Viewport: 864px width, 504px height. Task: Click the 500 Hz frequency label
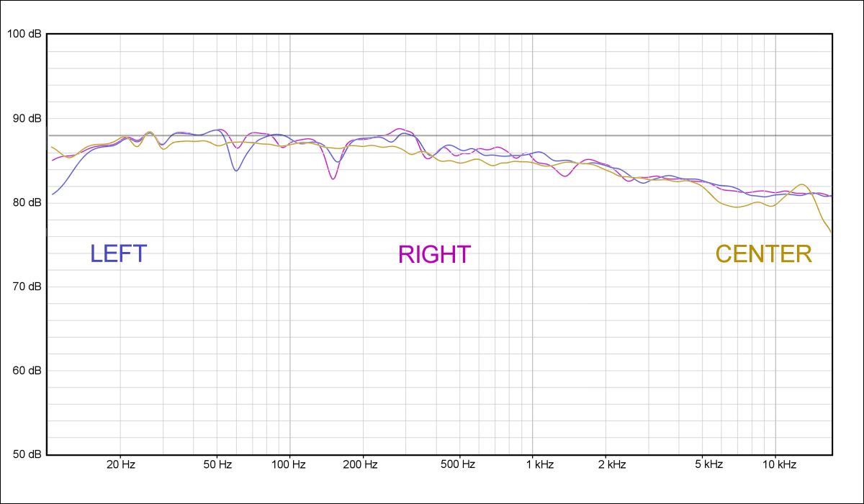pyautogui.click(x=459, y=464)
